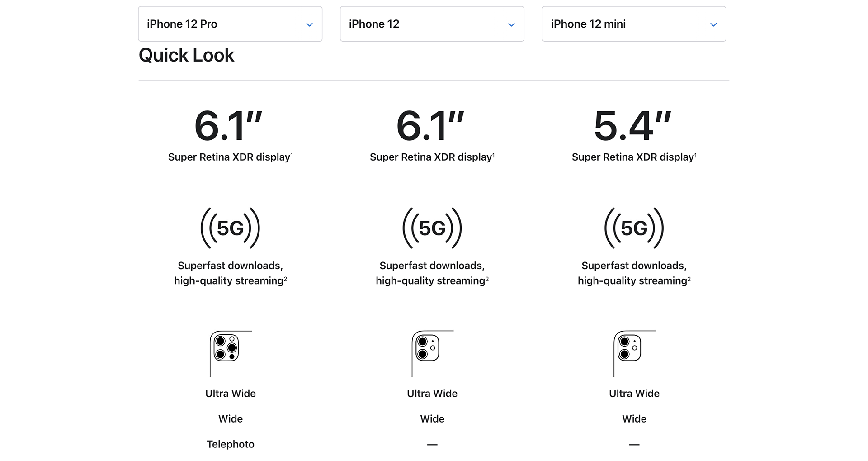Viewport: 868px width, 461px height.
Task: Click the 5G icon under iPhone 12 mini
Action: (x=634, y=228)
